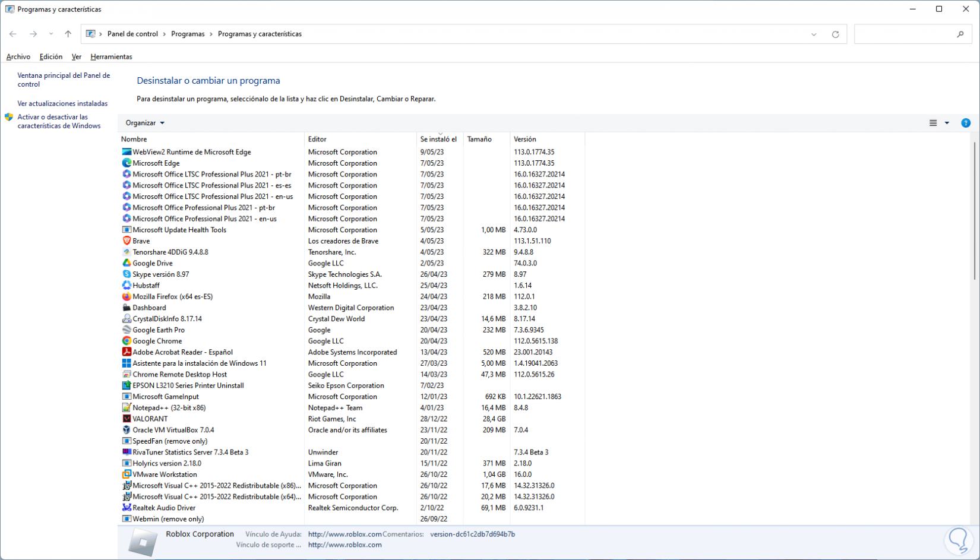Change view using the view icon button
Image resolution: width=980 pixels, height=560 pixels.
point(933,123)
